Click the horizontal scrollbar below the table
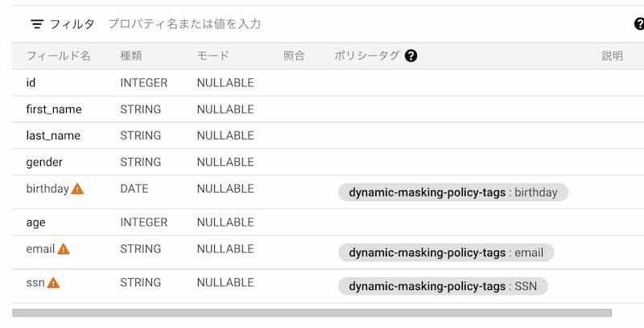 (312, 313)
